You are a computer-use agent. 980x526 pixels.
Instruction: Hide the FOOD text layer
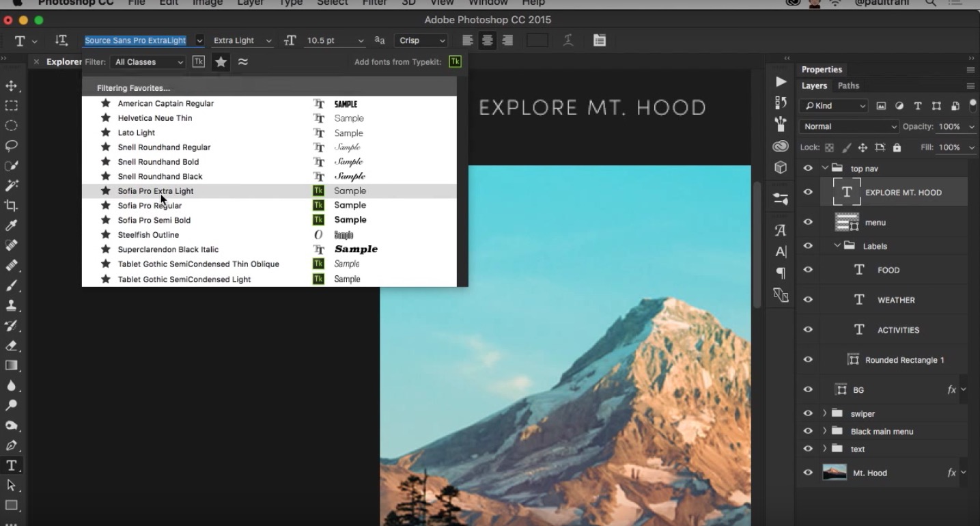click(808, 270)
